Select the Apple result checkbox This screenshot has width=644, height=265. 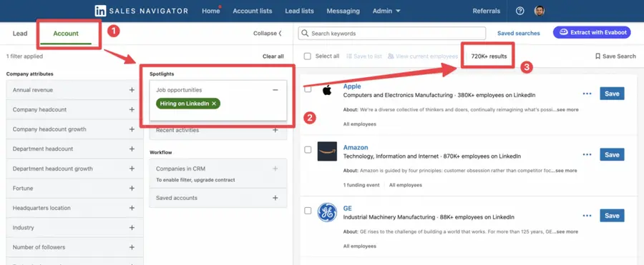(308, 89)
